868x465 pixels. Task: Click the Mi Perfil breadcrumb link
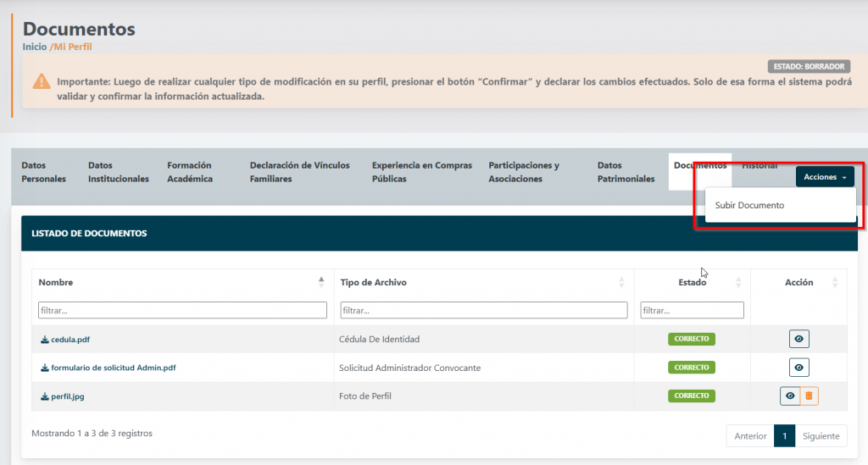tap(73, 47)
